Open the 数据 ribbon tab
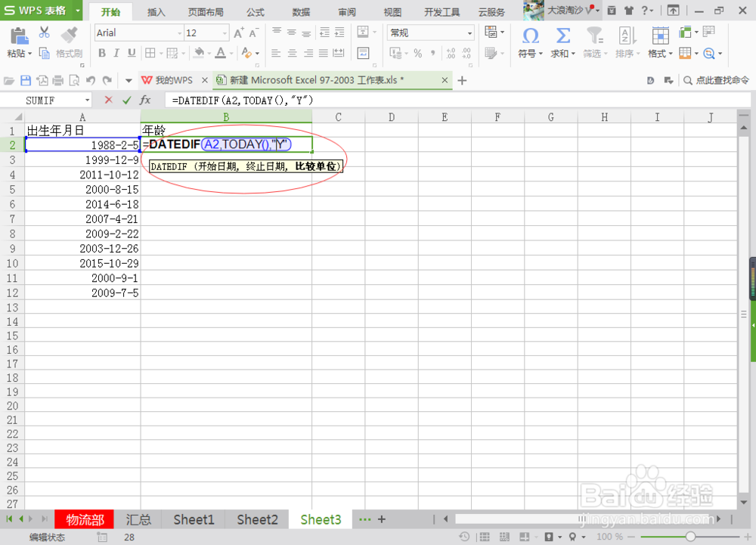 (301, 12)
